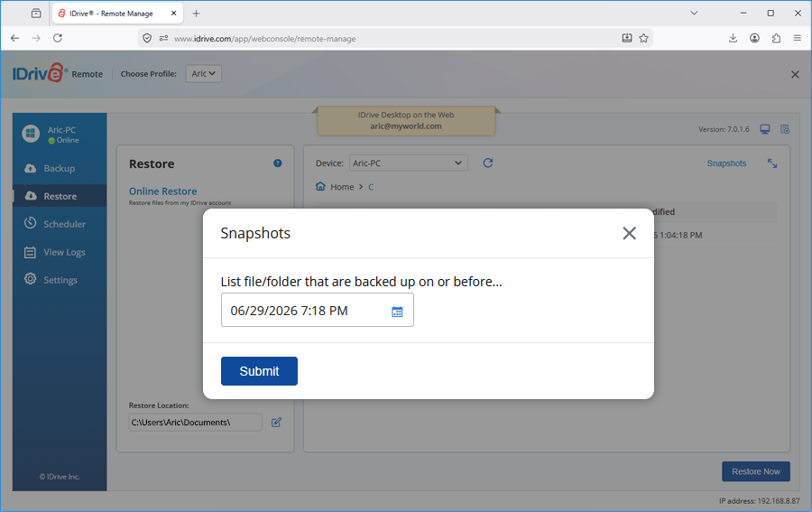812x512 pixels.
Task: Click the Version: 7.0.1.6 text
Action: tap(724, 129)
